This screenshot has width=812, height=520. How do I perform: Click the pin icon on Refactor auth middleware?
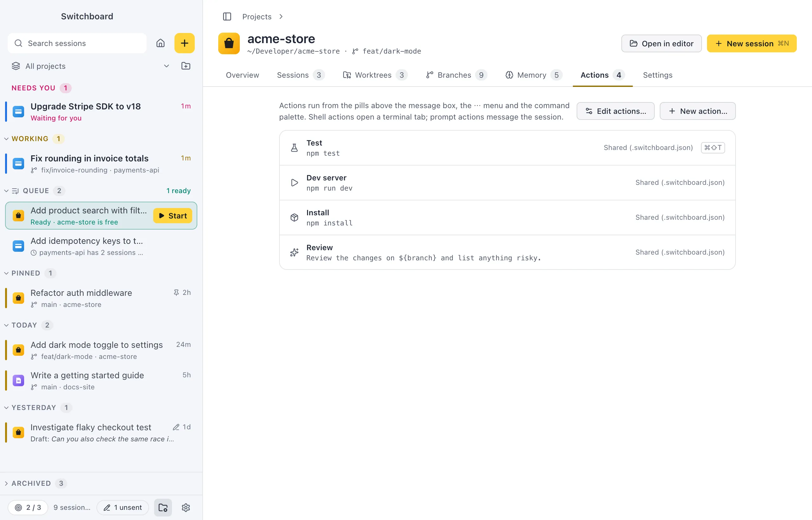176,292
